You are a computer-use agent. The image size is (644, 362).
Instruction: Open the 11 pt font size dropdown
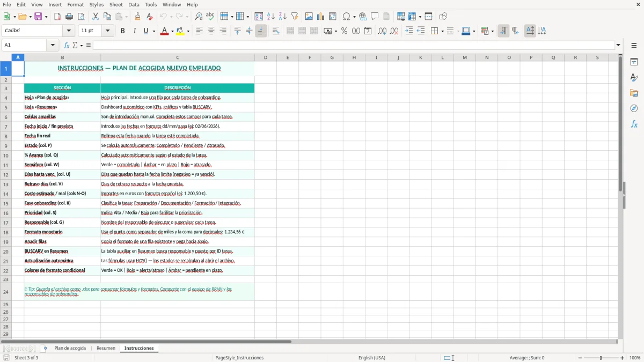pos(108,31)
